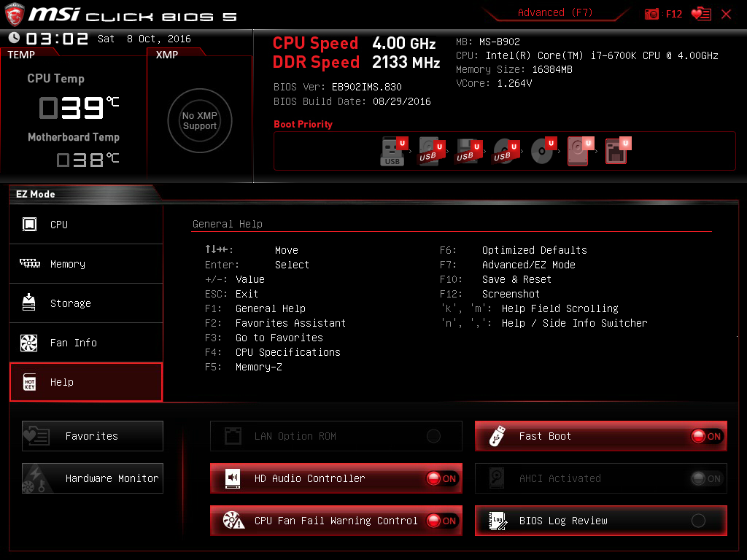Image resolution: width=747 pixels, height=560 pixels.
Task: Toggle the Fast Boot ON switch
Action: click(x=707, y=436)
